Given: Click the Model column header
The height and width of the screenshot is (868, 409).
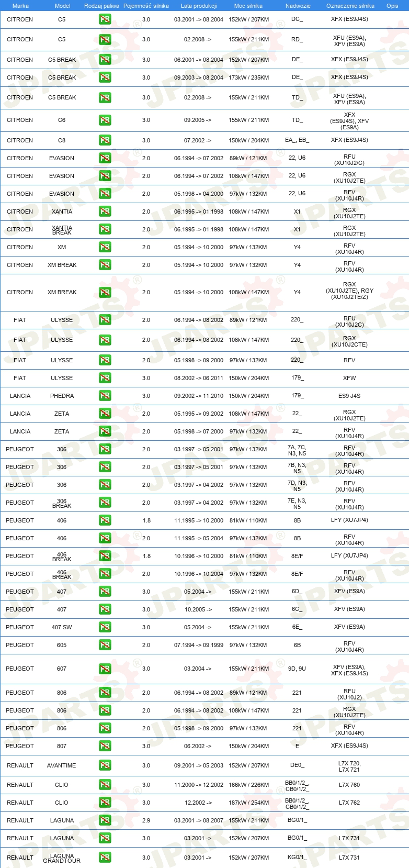Looking at the screenshot, I should (x=62, y=6).
